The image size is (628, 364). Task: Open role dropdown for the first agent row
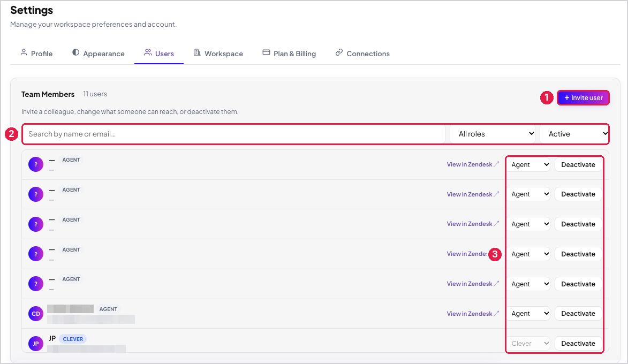point(528,164)
